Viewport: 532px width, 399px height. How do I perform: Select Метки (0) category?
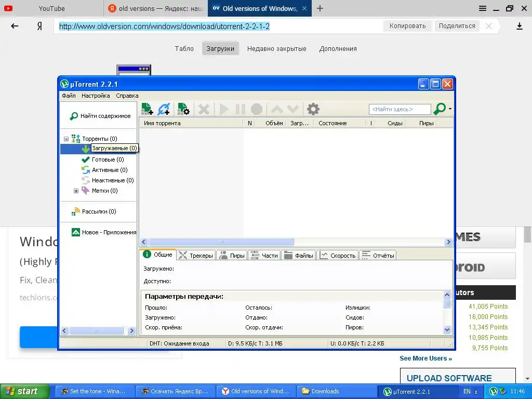coord(100,191)
